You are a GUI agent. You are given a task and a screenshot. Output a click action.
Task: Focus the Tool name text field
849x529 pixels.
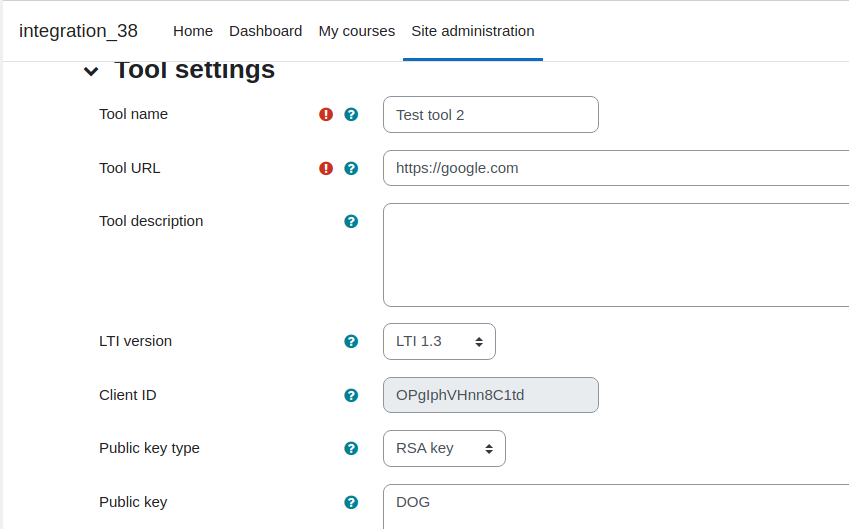point(491,114)
